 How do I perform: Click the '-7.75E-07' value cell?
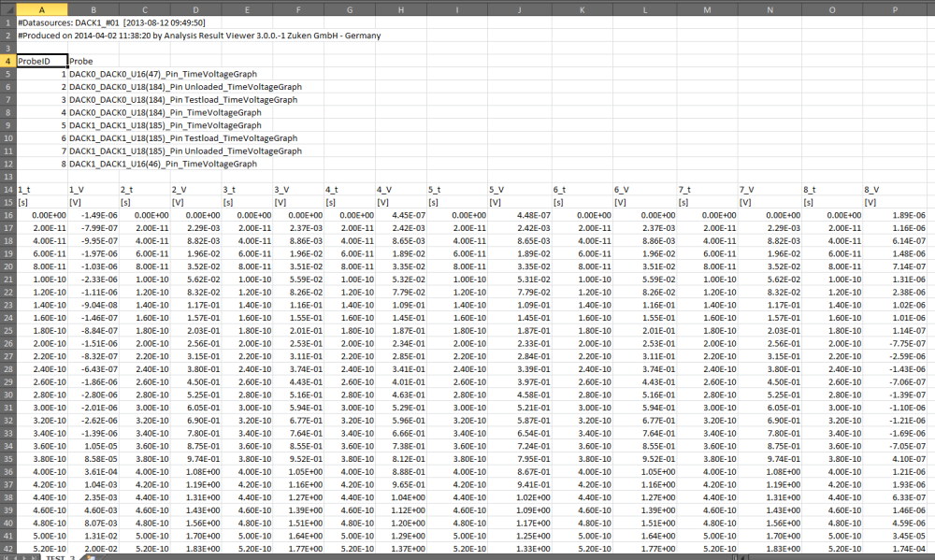point(895,343)
